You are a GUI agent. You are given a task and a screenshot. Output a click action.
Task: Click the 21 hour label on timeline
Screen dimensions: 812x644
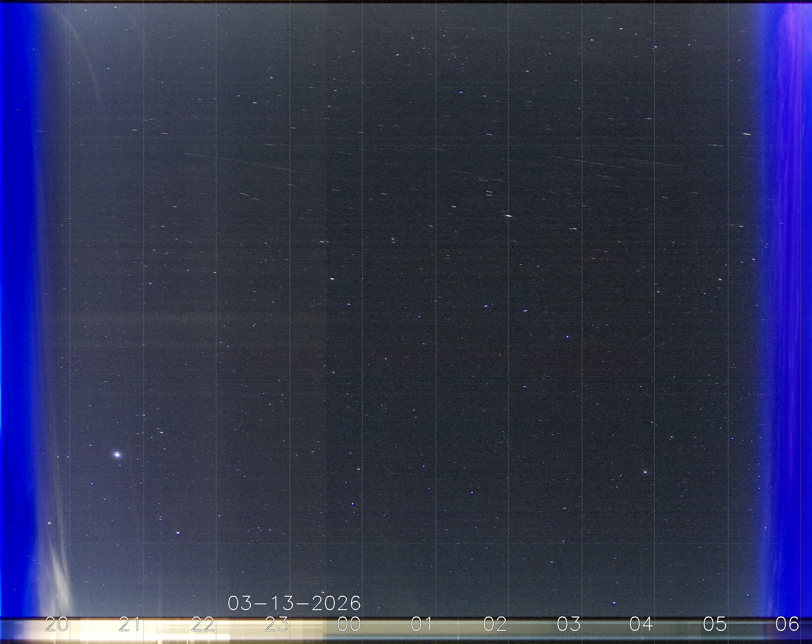130,625
